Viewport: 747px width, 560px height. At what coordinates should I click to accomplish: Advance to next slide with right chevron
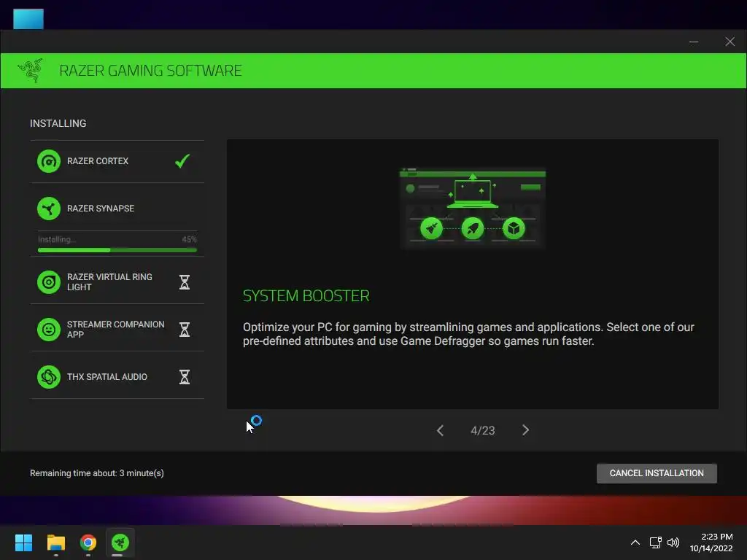pos(525,430)
